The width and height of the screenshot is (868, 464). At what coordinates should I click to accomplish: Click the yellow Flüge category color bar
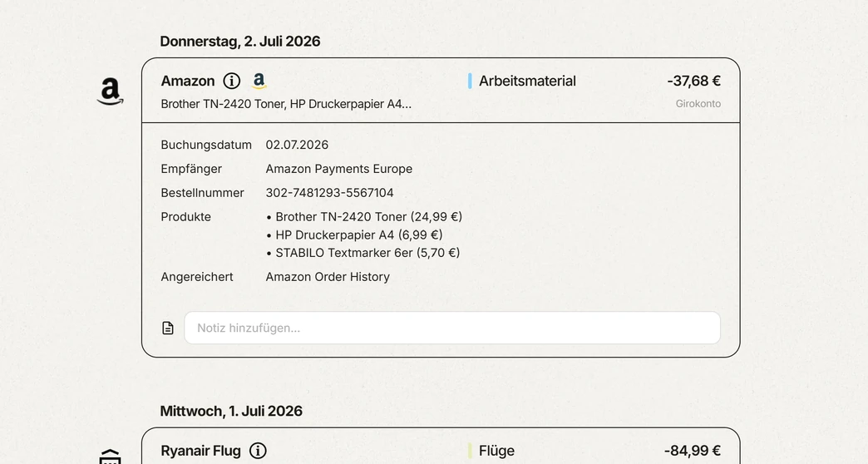tap(470, 451)
